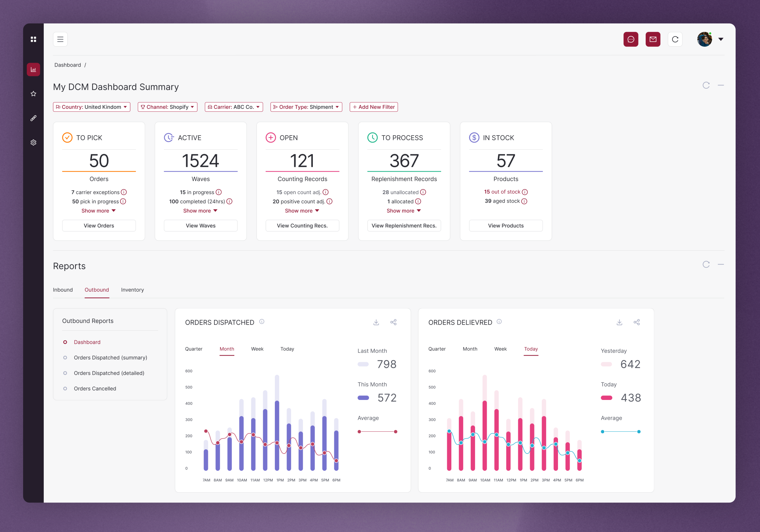Open settings gear in sidebar
Viewport: 760px width, 532px height.
coord(34,142)
